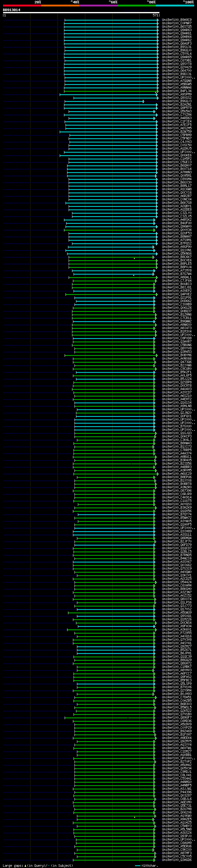Open hit UniRef100_C0PNR7
197x868 pixels.
point(176,23)
